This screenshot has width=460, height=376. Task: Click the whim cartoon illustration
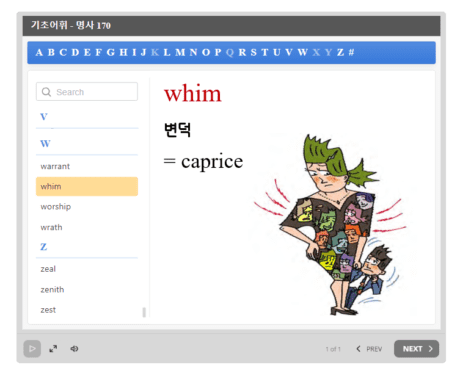[x=330, y=224]
